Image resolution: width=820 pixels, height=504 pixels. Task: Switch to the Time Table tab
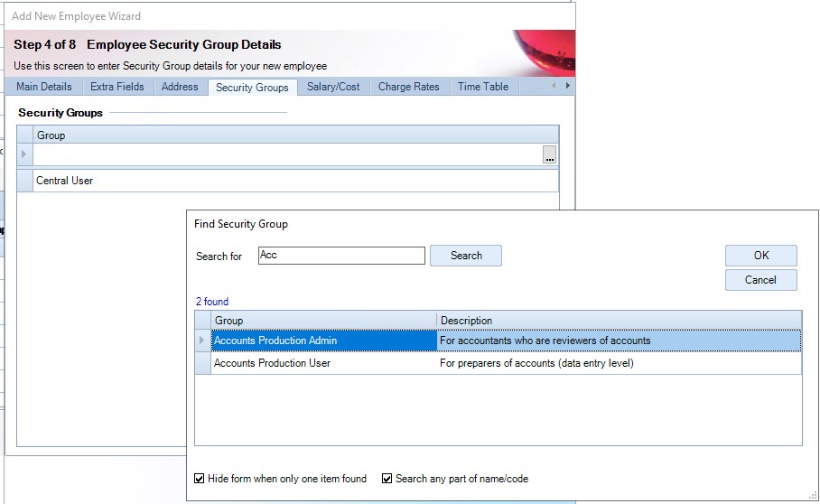click(482, 87)
